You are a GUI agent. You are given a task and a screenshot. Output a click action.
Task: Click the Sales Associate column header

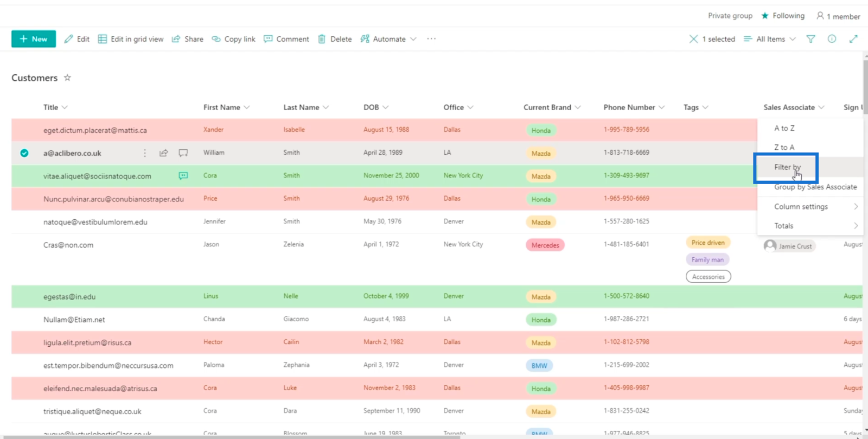(794, 107)
